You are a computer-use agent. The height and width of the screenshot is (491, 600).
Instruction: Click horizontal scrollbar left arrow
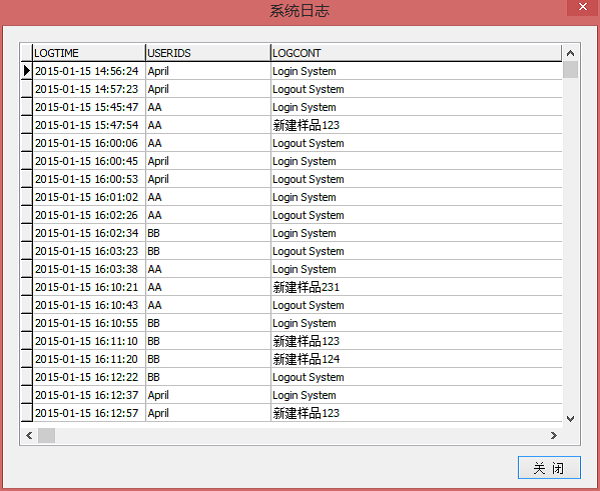(29, 436)
